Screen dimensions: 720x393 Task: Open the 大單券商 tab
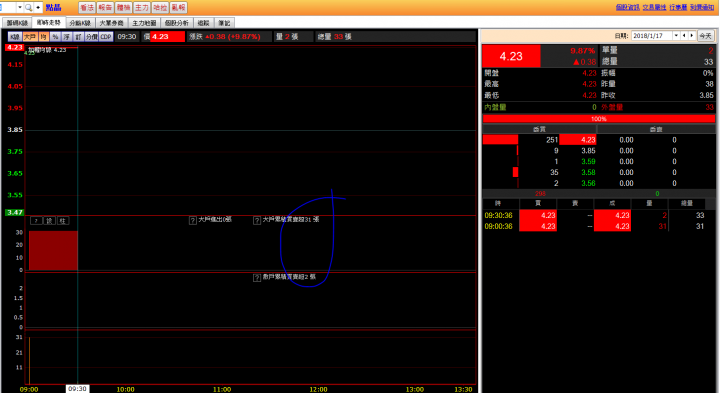click(x=112, y=22)
